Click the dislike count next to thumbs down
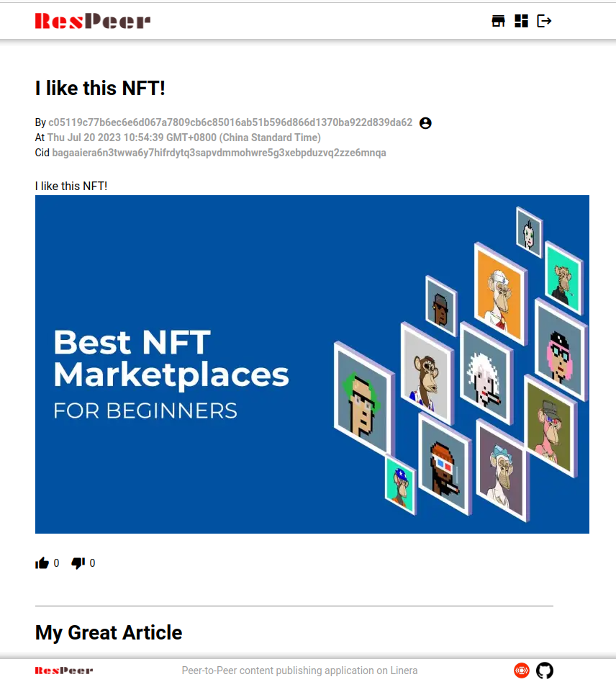This screenshot has width=616, height=682. (x=93, y=563)
